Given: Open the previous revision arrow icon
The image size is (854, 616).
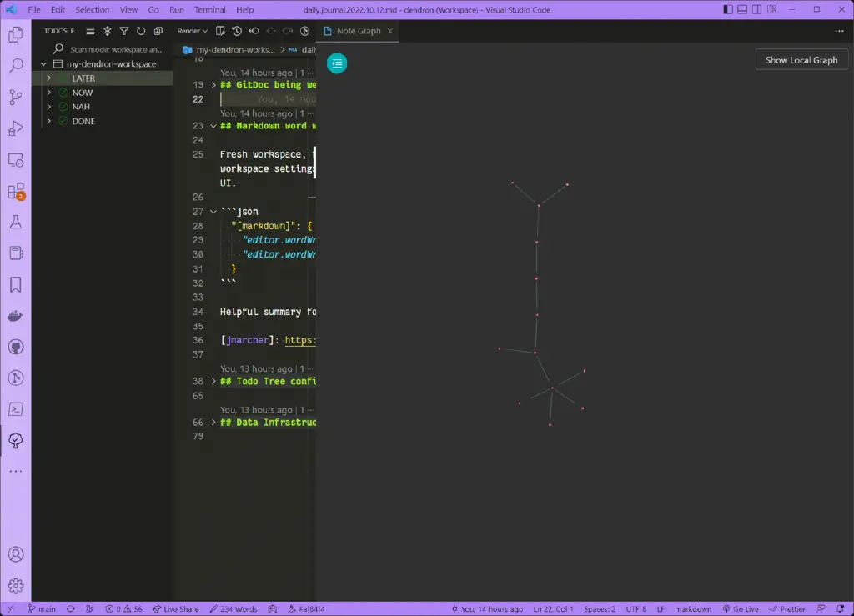Looking at the screenshot, I should point(254,31).
